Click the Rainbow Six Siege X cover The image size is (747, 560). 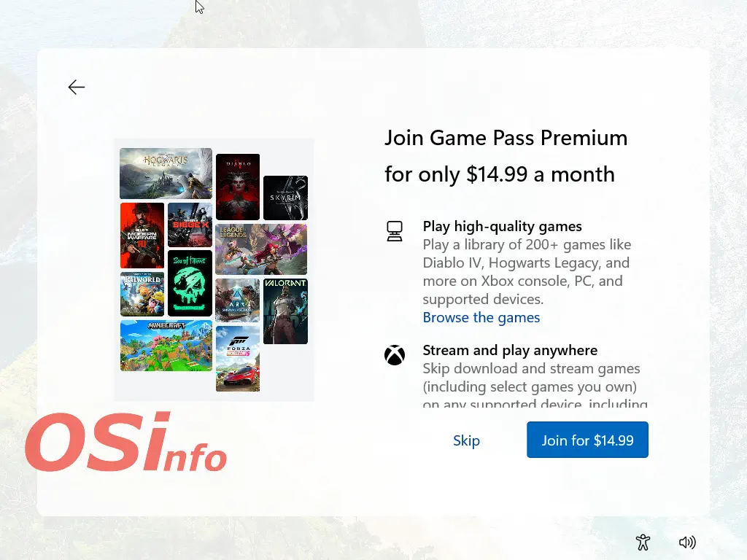pyautogui.click(x=190, y=225)
